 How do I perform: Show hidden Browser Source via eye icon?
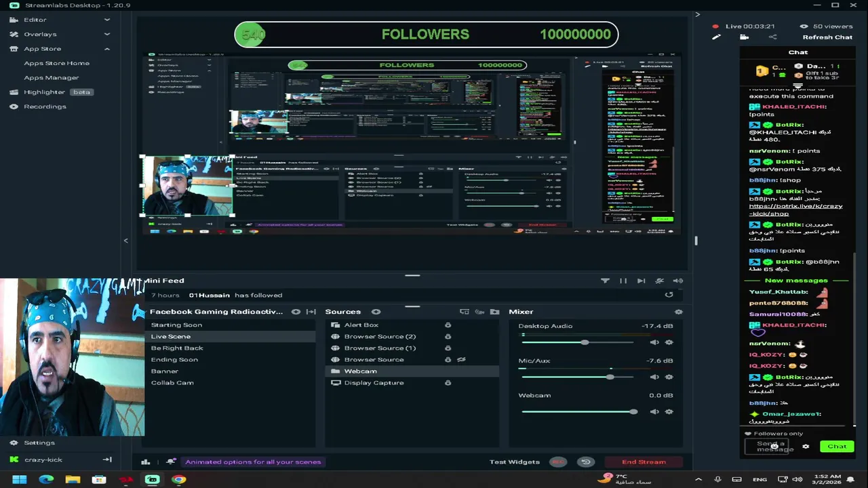click(461, 360)
